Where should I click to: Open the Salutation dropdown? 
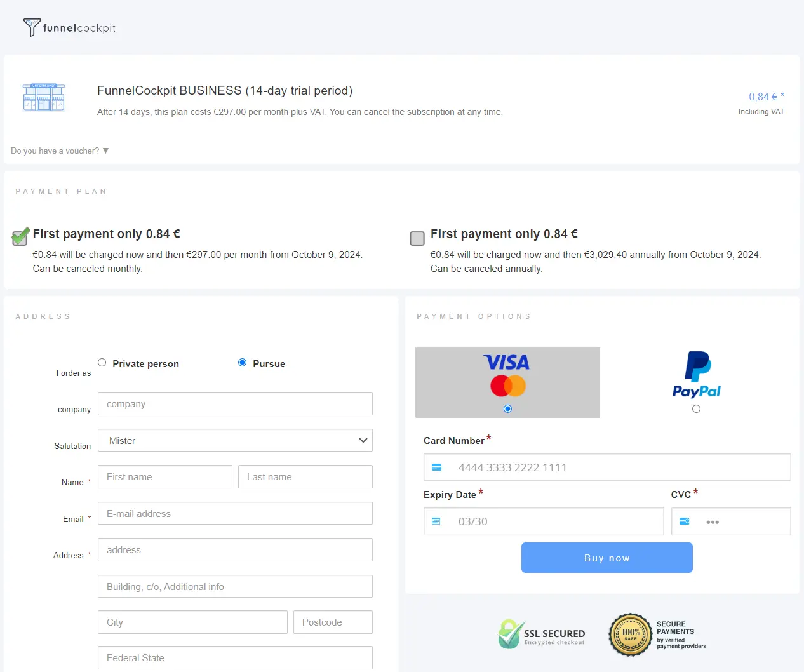coord(235,441)
